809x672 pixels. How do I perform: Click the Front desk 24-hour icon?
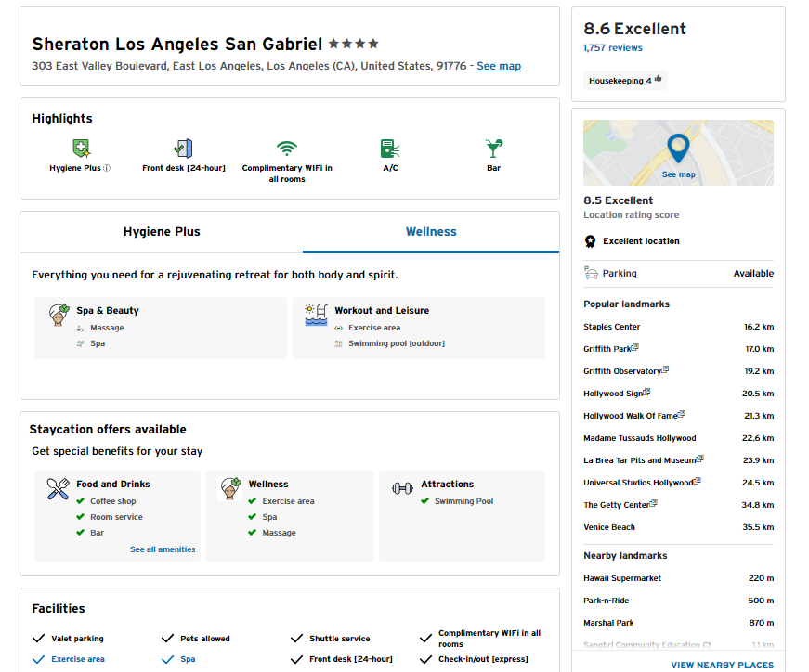183,149
